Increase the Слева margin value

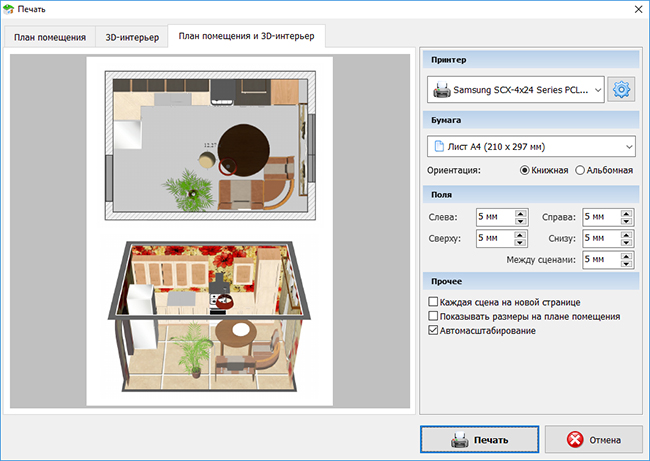point(521,214)
